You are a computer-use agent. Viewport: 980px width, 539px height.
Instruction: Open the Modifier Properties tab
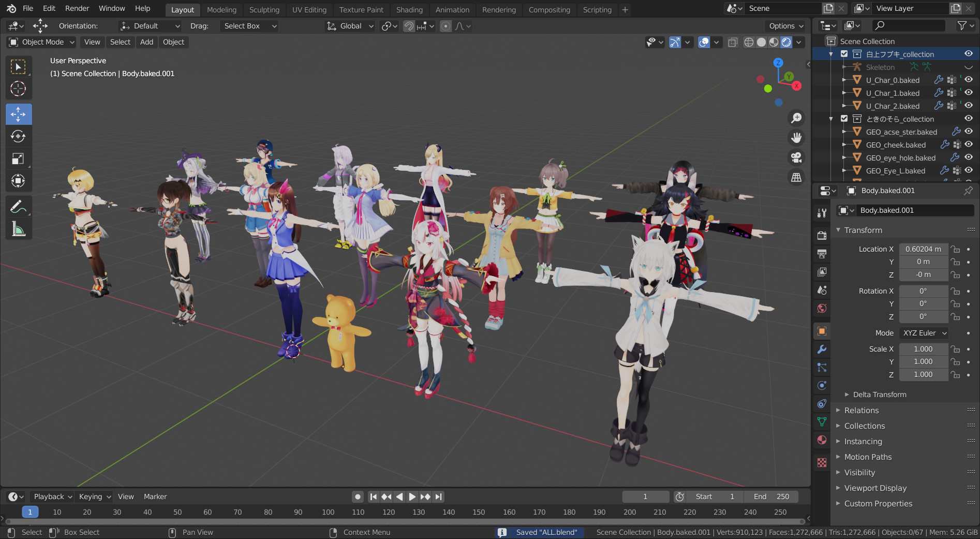click(x=822, y=349)
